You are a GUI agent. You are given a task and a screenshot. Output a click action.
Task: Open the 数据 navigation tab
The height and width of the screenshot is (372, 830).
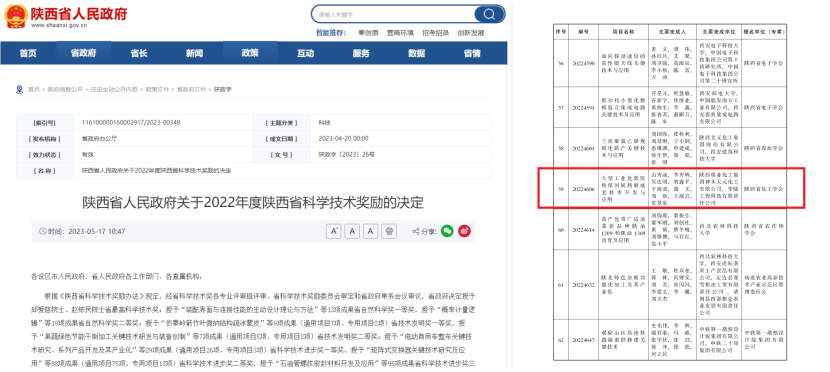(x=417, y=53)
